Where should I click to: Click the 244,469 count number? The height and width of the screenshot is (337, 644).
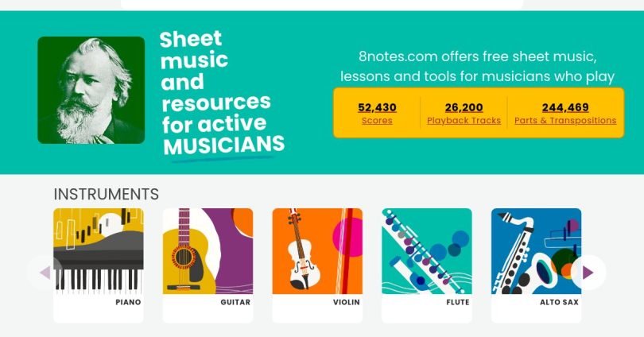[x=565, y=107]
